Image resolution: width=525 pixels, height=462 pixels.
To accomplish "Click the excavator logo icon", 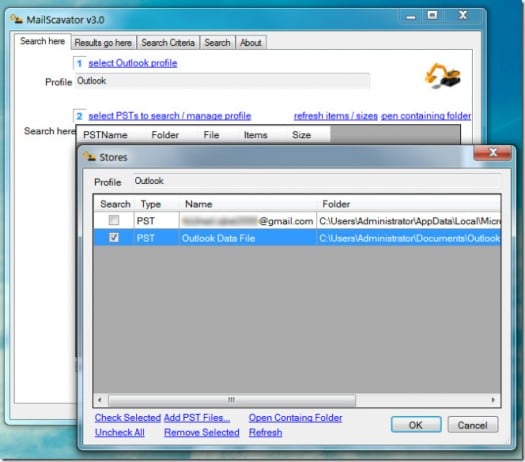I will (x=443, y=76).
